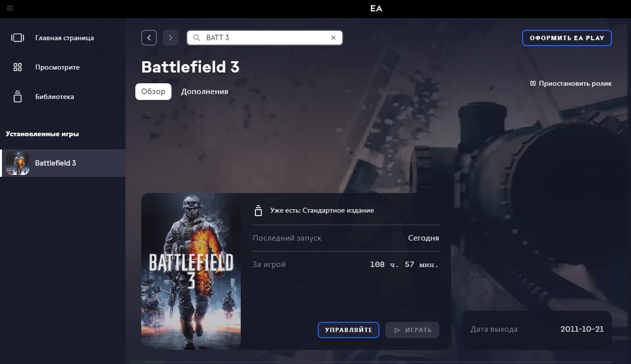This screenshot has height=364, width=631.
Task: Click the За игрой label
Action: point(269,265)
